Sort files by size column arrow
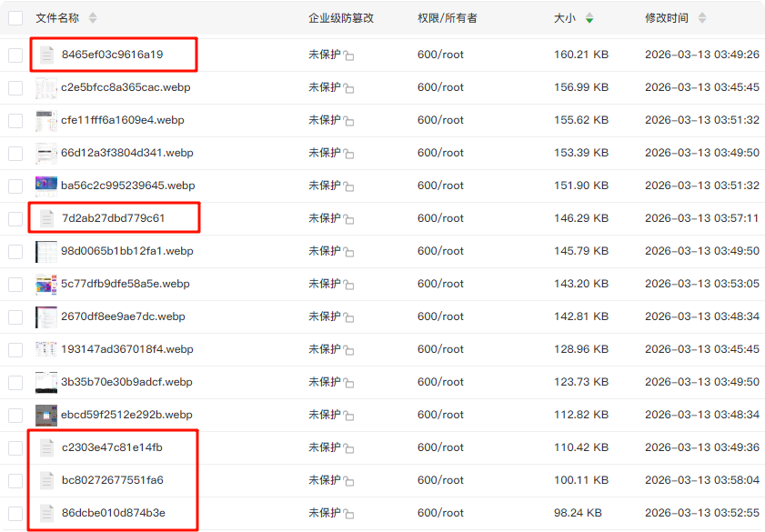This screenshot has width=765, height=532. tap(589, 18)
